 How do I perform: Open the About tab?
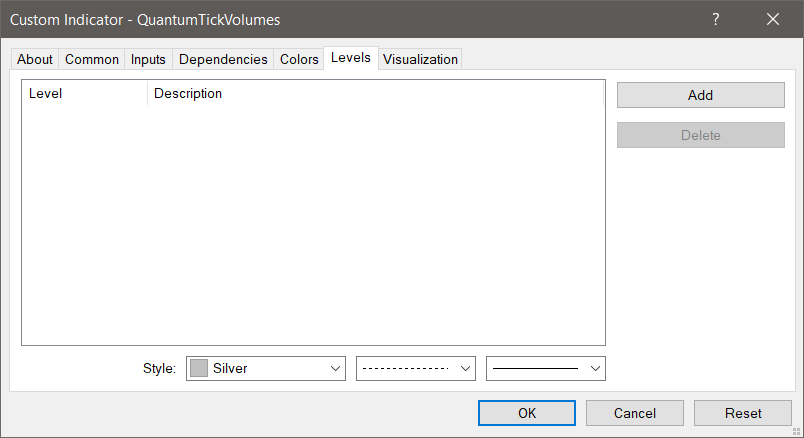(35, 59)
